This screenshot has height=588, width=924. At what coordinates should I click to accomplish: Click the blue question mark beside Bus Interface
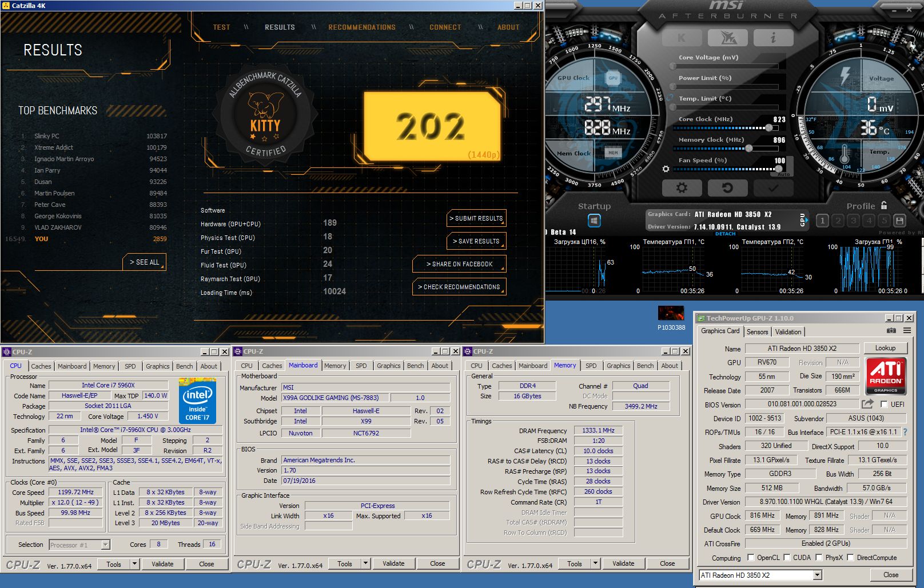[x=905, y=432]
